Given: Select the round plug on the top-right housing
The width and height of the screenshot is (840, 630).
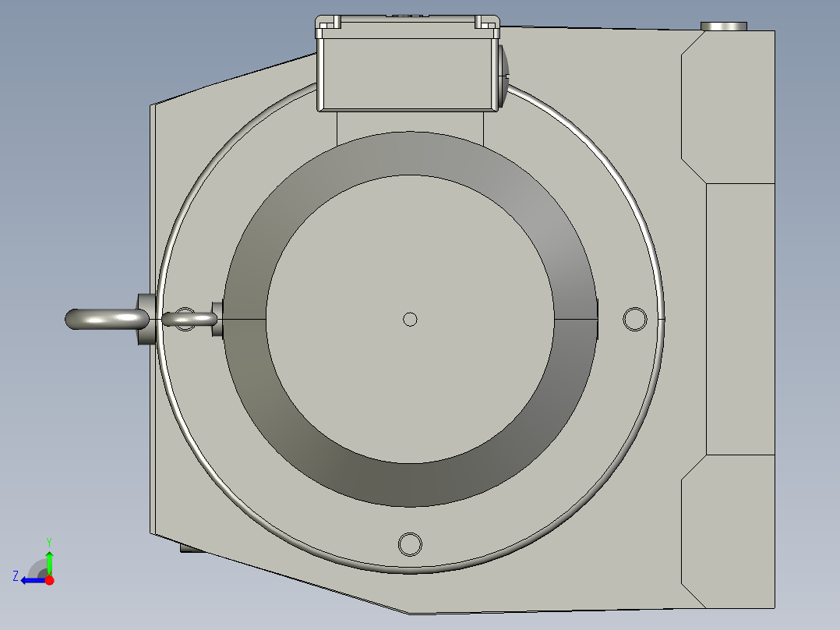Looking at the screenshot, I should [x=724, y=27].
